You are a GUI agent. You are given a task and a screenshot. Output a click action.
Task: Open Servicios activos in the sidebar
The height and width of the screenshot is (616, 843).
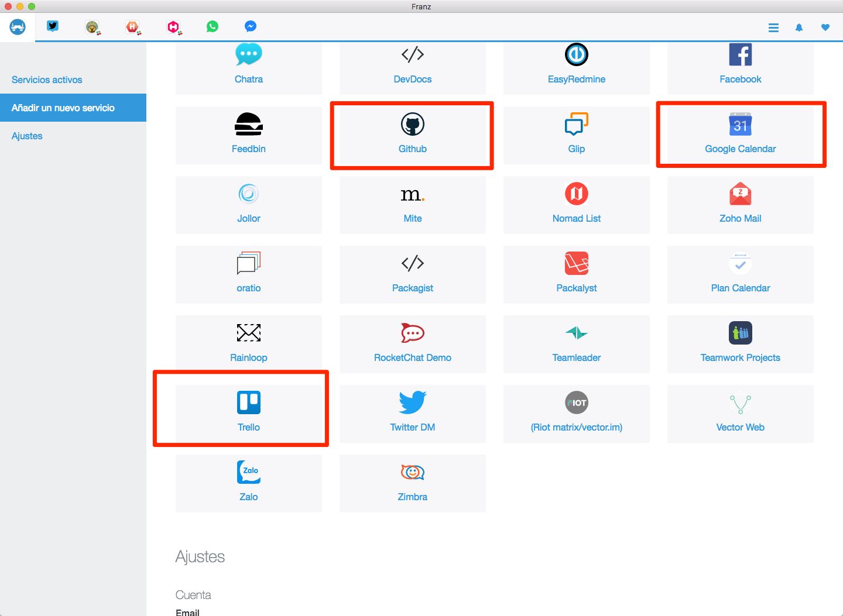[x=47, y=80]
